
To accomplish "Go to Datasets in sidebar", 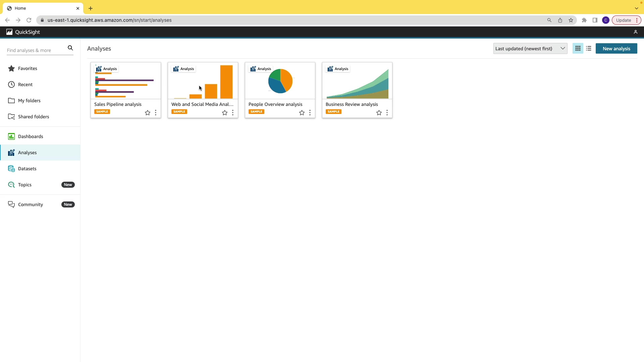I will coord(27,169).
